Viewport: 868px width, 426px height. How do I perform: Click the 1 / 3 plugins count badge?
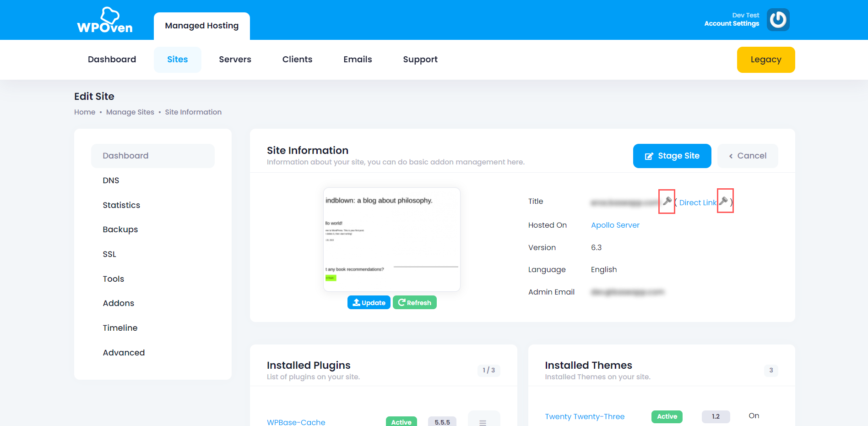(488, 370)
